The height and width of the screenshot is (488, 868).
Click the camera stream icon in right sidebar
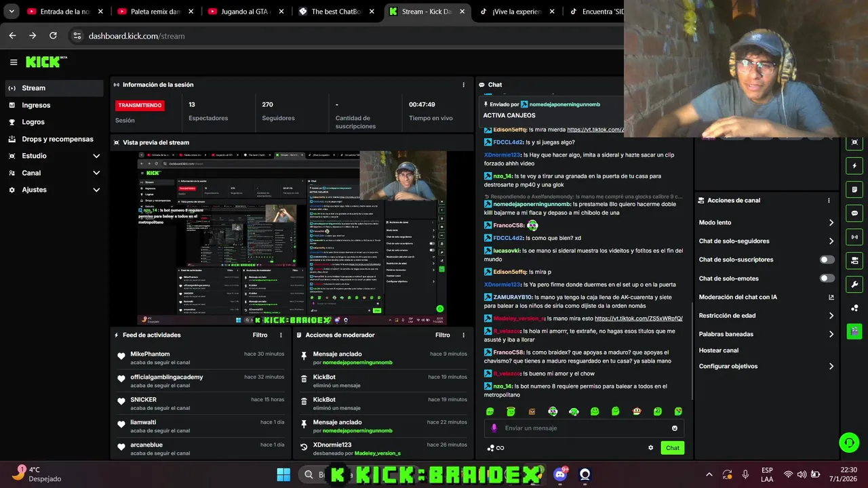coord(854,261)
